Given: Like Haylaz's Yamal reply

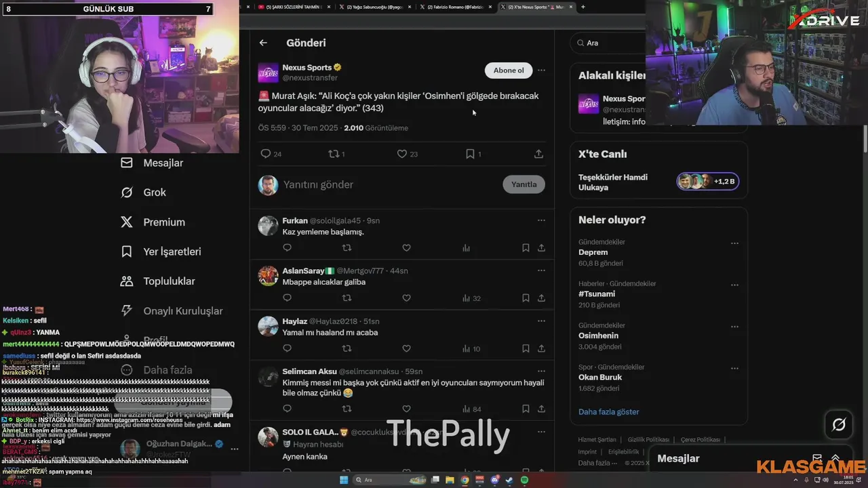Looking at the screenshot, I should coord(406,348).
